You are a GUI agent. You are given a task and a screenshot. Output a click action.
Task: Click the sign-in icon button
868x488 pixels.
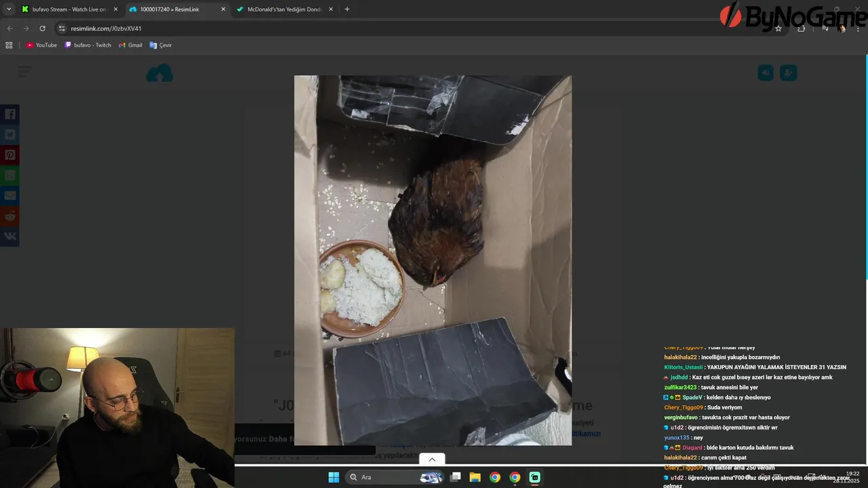tap(766, 73)
